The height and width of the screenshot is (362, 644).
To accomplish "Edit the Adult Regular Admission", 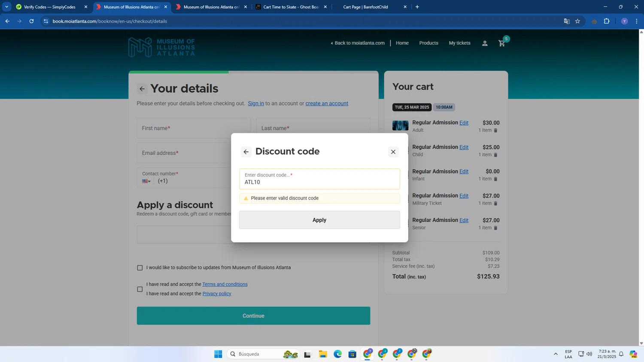I will [x=464, y=123].
